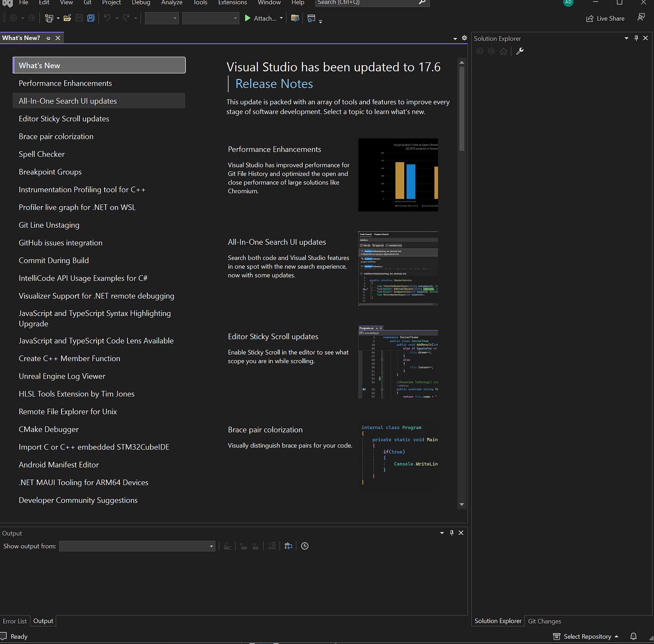This screenshot has height=644, width=654.
Task: Click the title bar Search box
Action: (x=372, y=2)
